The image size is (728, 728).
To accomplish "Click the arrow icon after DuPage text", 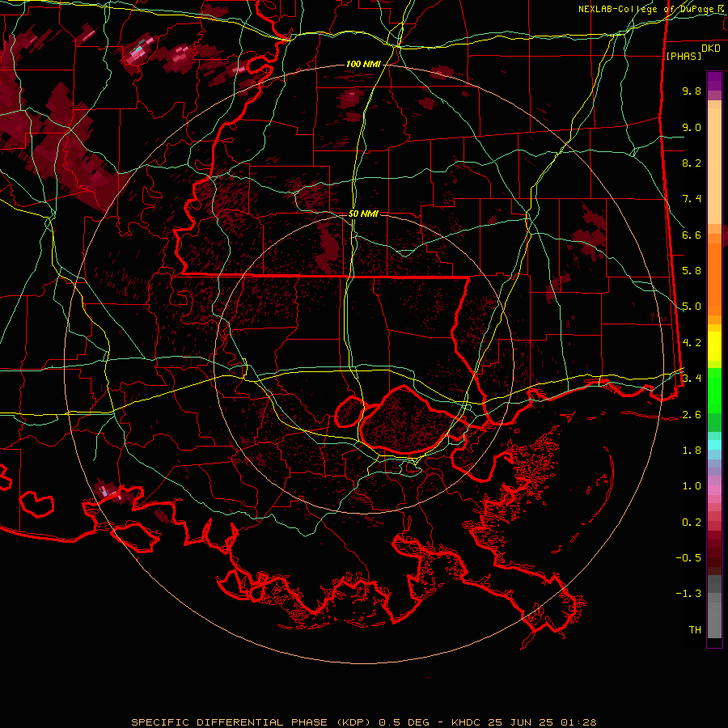I will tap(720, 9).
